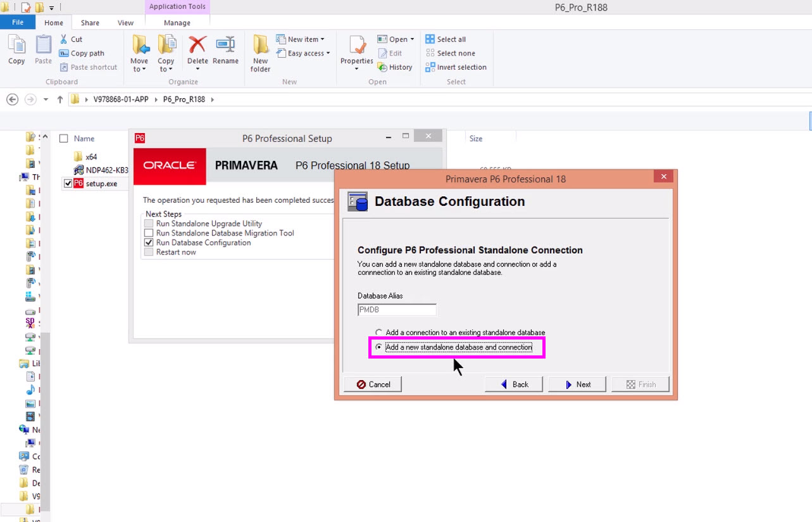Click the Database Configuration header icon

pyautogui.click(x=358, y=201)
